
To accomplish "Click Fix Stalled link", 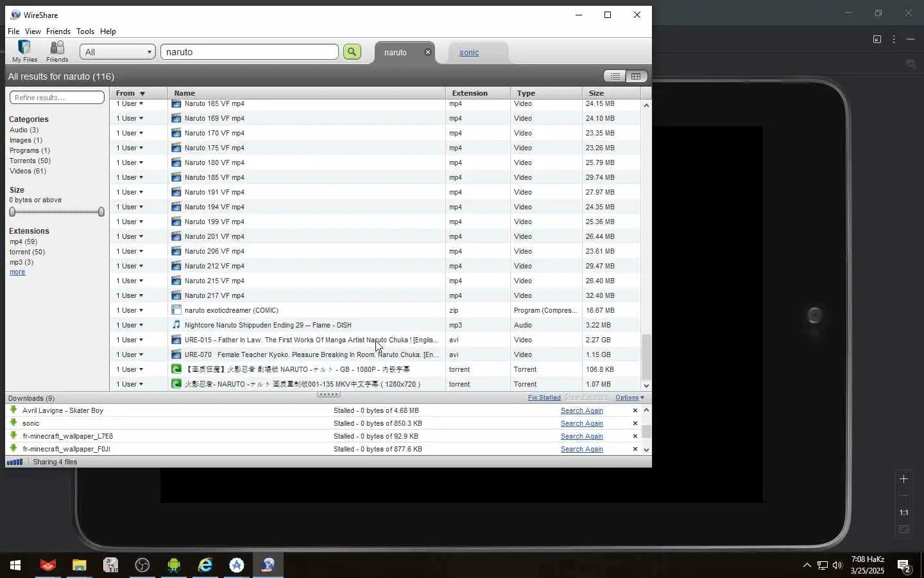I will pyautogui.click(x=544, y=398).
